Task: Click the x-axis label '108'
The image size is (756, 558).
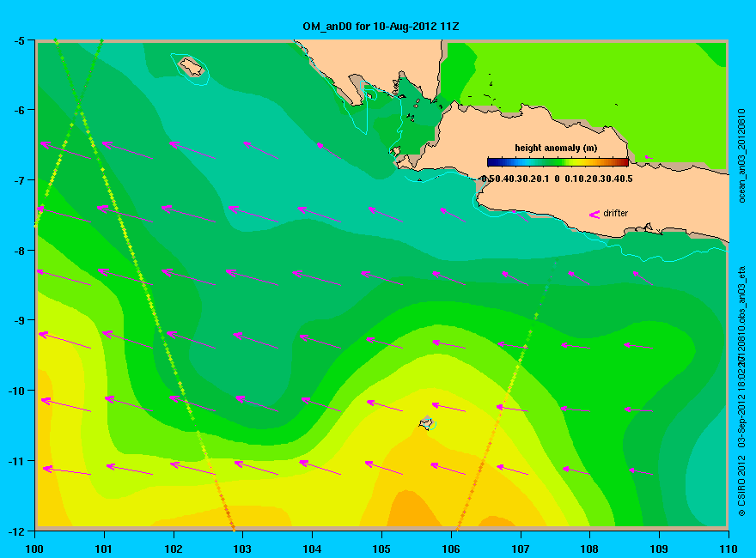Action: (x=589, y=549)
